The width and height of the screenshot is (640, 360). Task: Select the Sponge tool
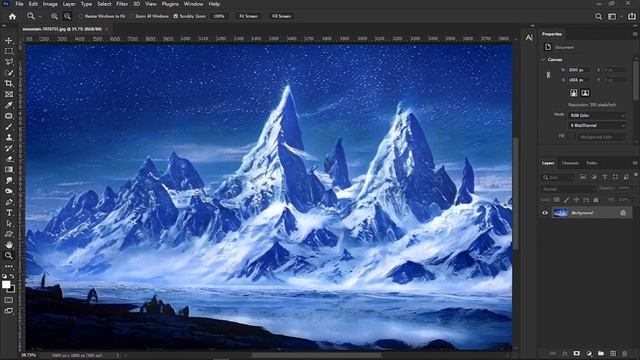pos(9,191)
